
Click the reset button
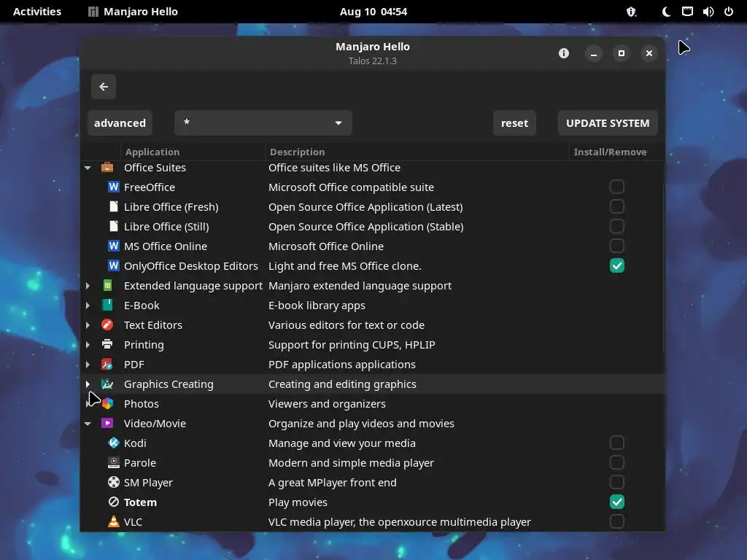514,122
